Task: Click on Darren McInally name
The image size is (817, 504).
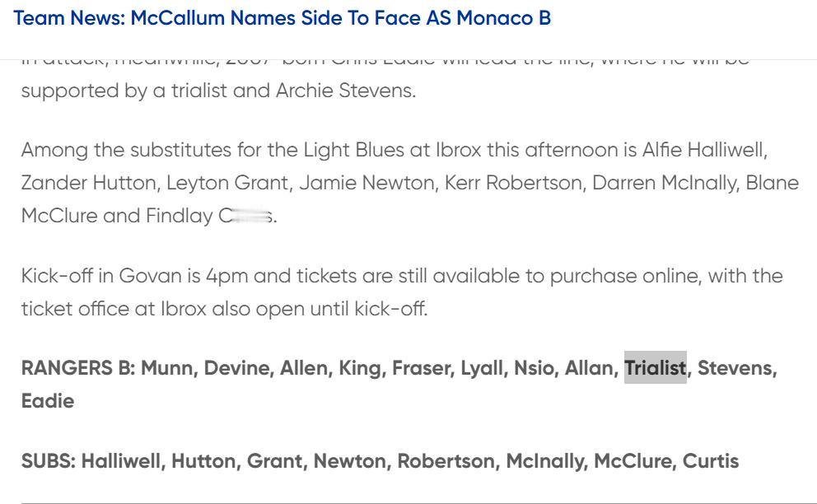Action: coord(664,183)
